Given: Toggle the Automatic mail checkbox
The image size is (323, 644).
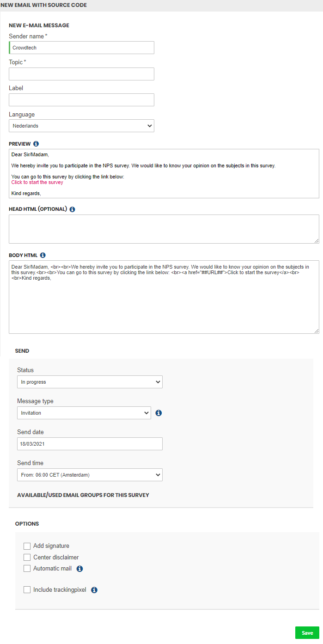Looking at the screenshot, I should click(27, 568).
